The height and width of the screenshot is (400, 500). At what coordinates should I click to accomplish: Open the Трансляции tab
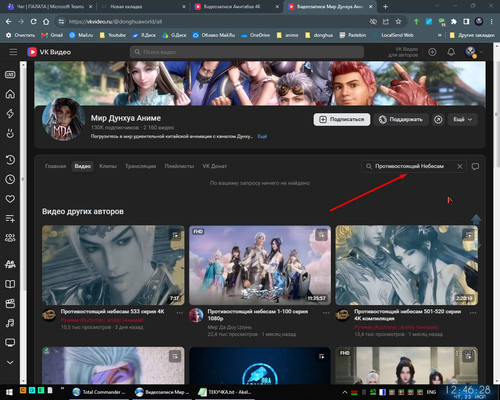140,166
